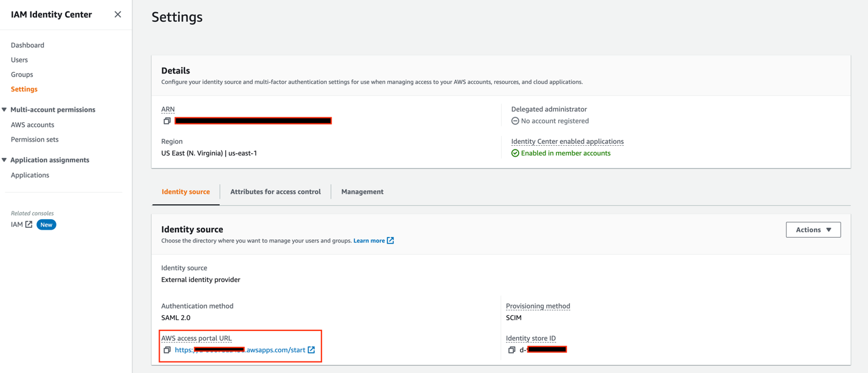Click the No account registered status icon
This screenshot has height=373, width=868.
(515, 121)
